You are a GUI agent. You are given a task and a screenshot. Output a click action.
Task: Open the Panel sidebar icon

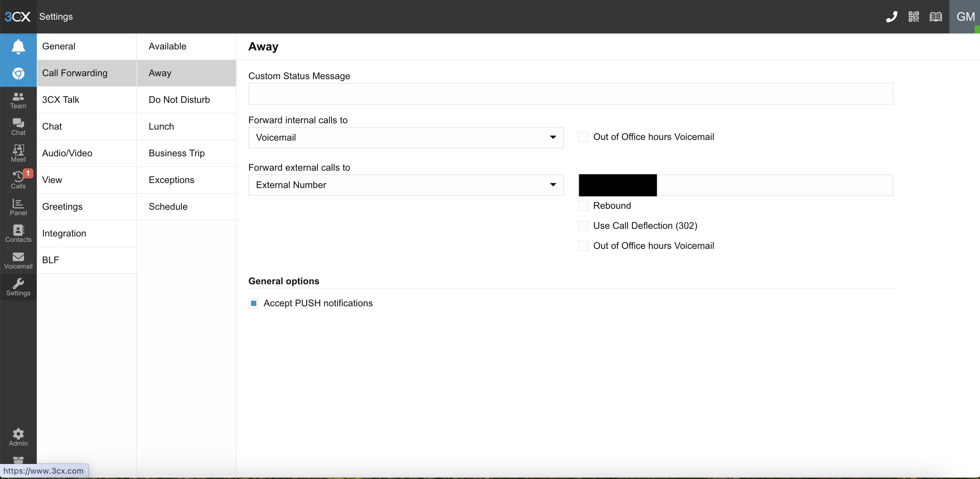[x=18, y=207]
